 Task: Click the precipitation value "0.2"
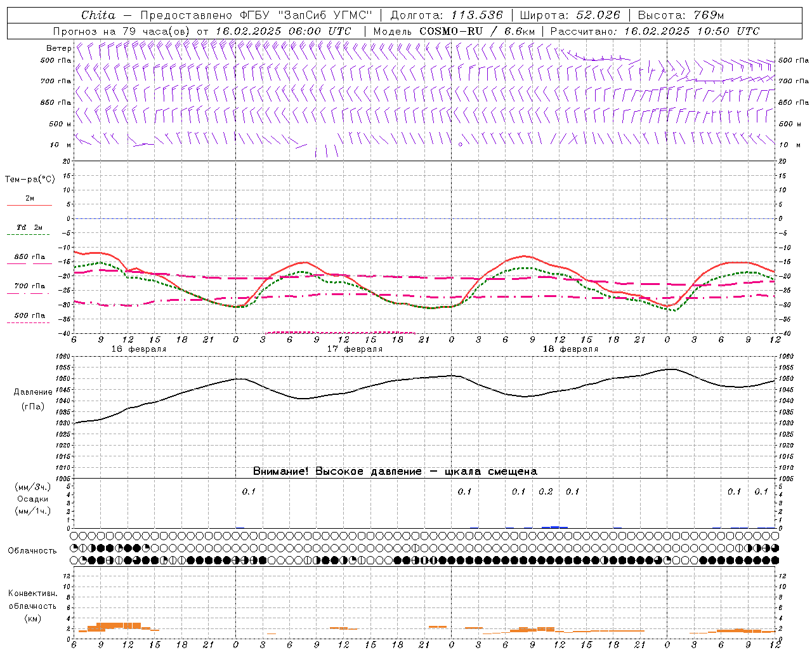click(x=546, y=491)
